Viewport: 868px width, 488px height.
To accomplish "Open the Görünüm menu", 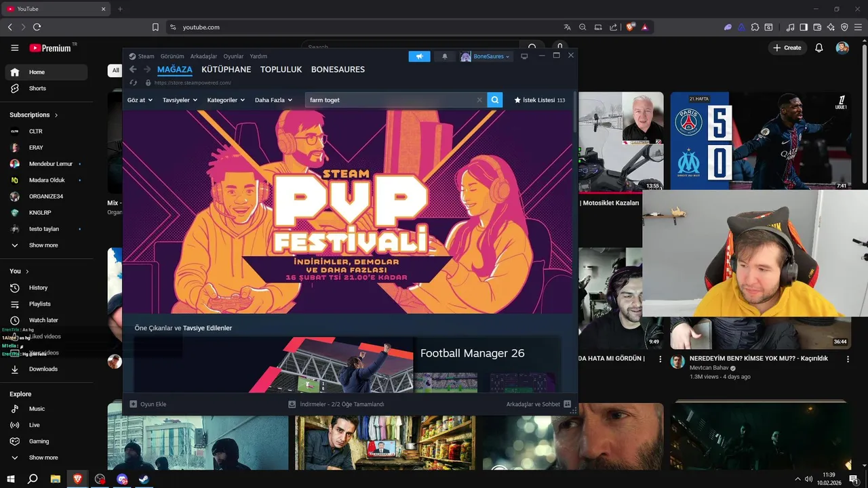I will coord(172,56).
